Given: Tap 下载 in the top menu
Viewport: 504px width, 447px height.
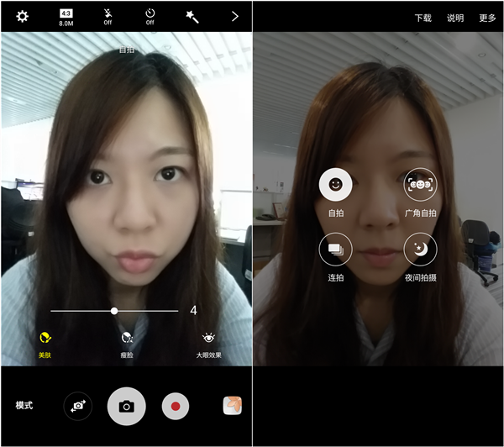Looking at the screenshot, I should pyautogui.click(x=423, y=18).
